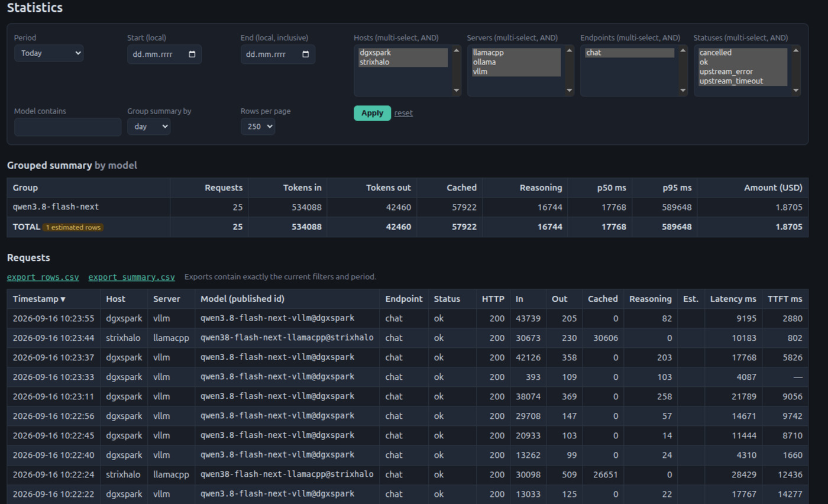Click Servers list scroll up arrow
This screenshot has width=828, height=504.
(569, 50)
